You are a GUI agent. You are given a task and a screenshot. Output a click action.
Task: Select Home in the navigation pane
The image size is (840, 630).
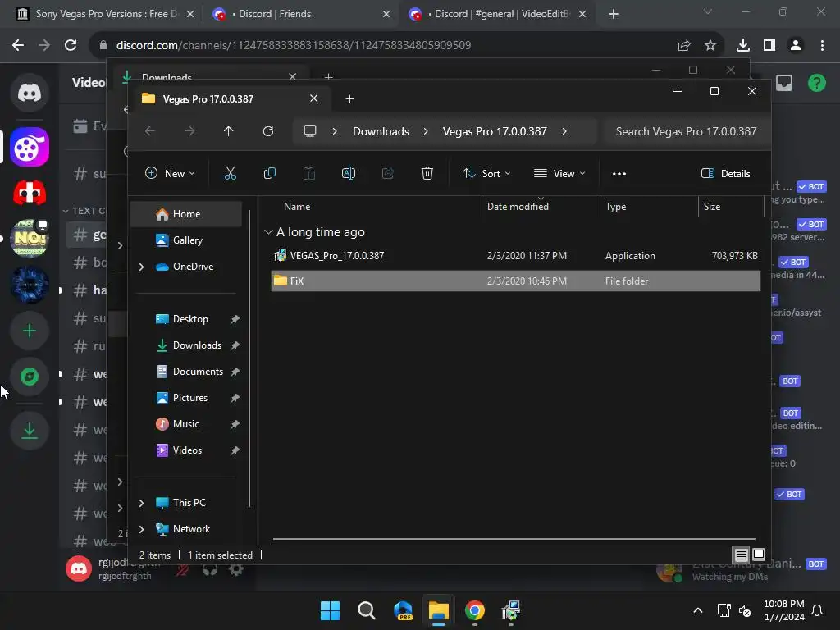pyautogui.click(x=187, y=214)
